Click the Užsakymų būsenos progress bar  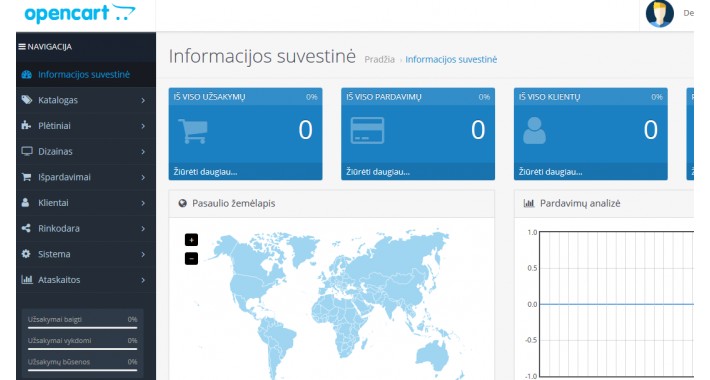(82, 370)
